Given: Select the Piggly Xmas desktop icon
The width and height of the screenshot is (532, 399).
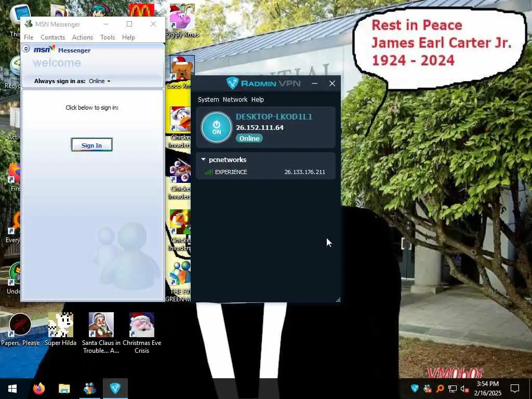Looking at the screenshot, I should (182, 21).
